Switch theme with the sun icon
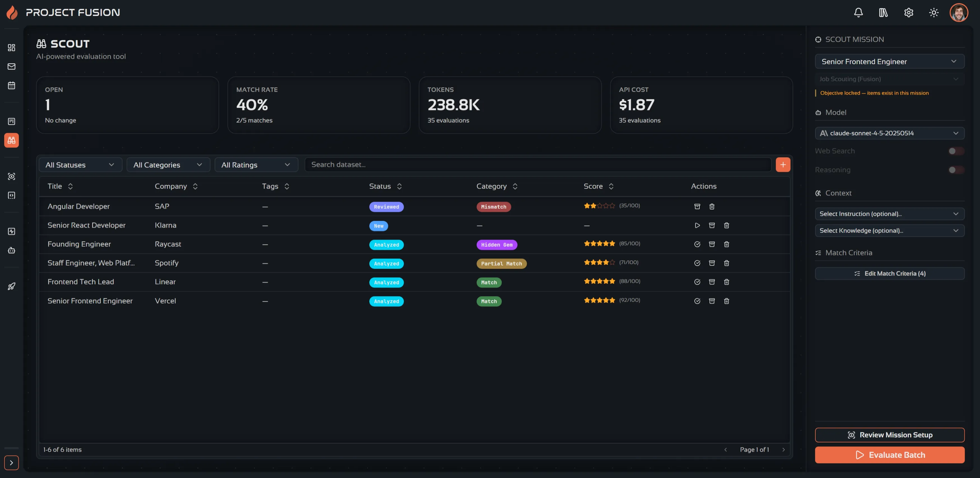Image resolution: width=980 pixels, height=478 pixels. pyautogui.click(x=934, y=13)
